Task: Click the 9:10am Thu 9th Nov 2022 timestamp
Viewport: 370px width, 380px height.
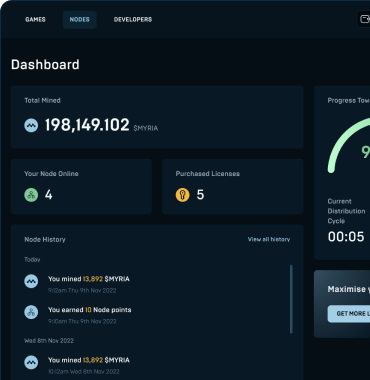Action: click(82, 322)
